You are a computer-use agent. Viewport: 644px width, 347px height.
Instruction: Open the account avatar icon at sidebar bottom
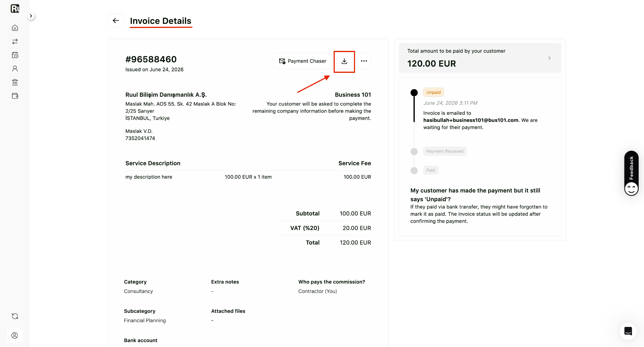pos(15,335)
